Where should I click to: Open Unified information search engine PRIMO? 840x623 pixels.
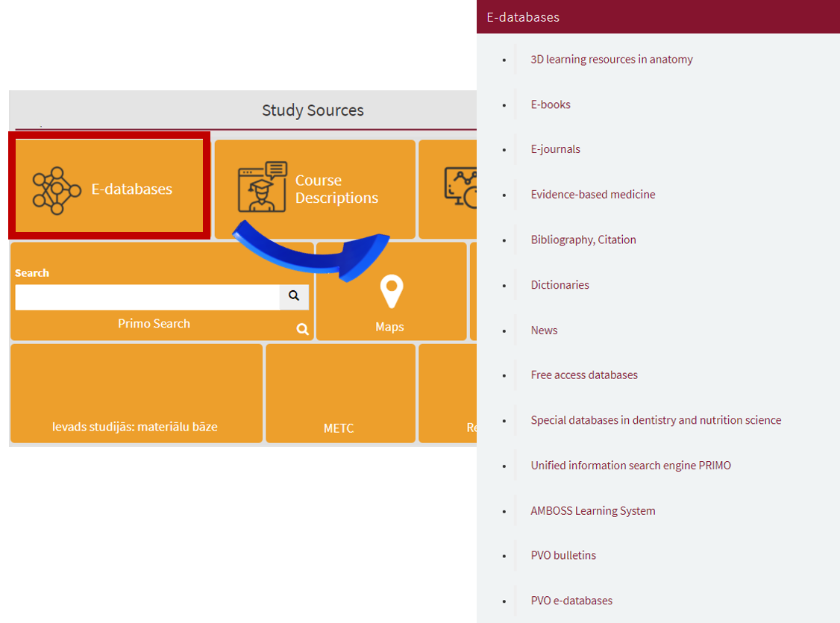[x=630, y=466]
